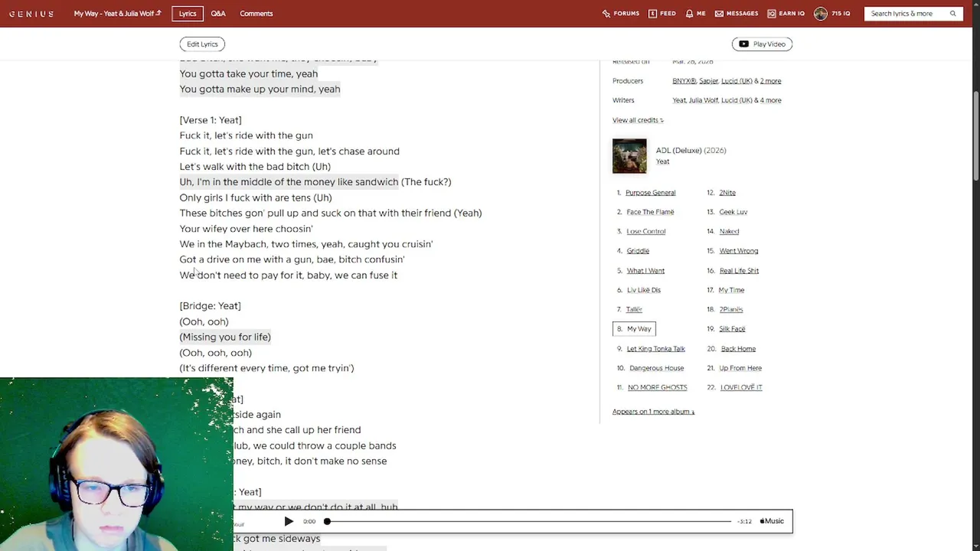Open the Feed icon link
Viewport: 980px width, 551px height.
(662, 14)
